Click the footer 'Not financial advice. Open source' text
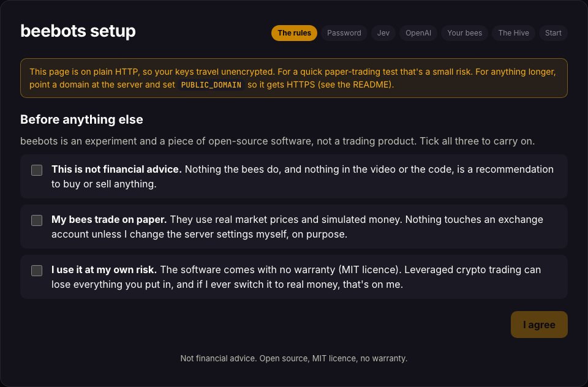 294,358
